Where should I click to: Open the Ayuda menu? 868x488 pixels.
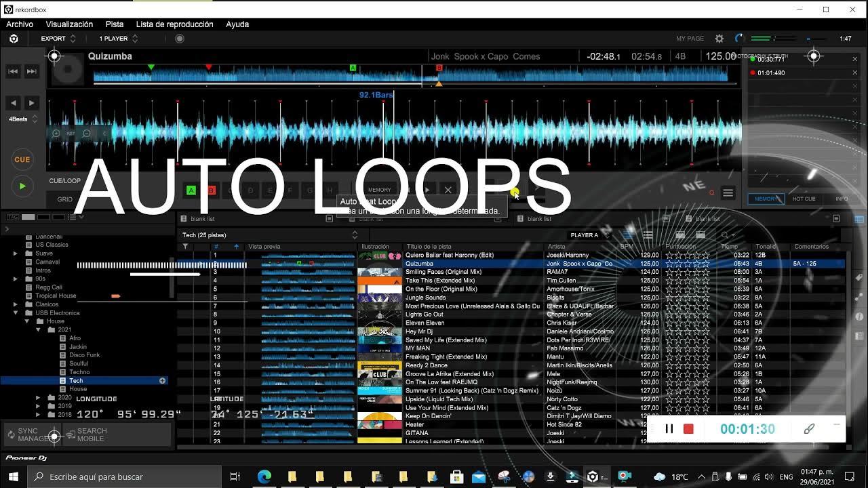[237, 24]
